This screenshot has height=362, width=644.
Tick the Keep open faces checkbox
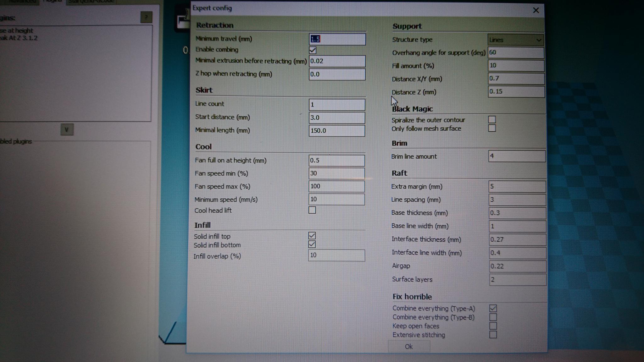(493, 326)
